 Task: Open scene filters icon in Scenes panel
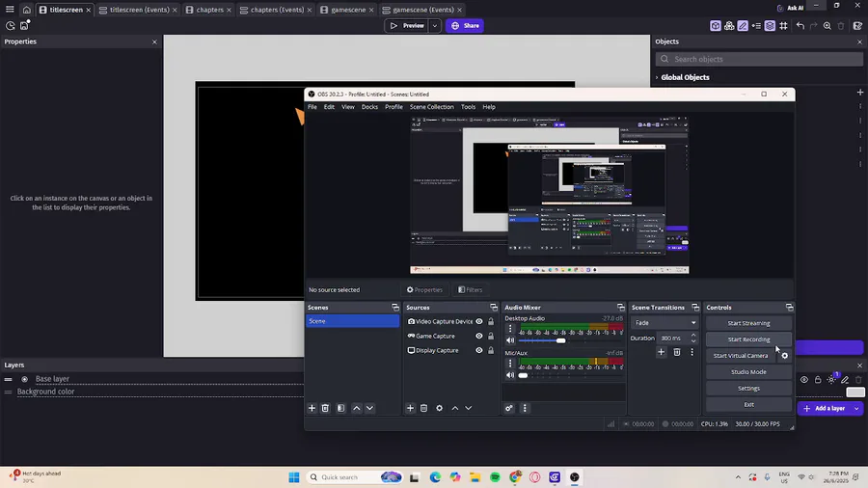click(341, 408)
